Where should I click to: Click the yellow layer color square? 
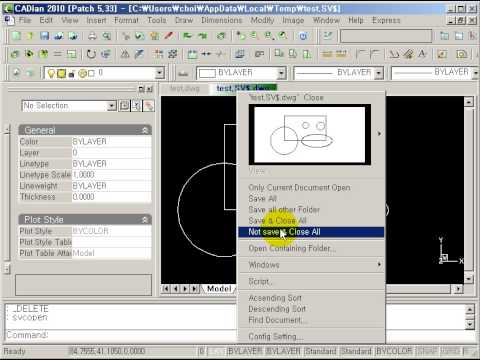tap(61, 73)
